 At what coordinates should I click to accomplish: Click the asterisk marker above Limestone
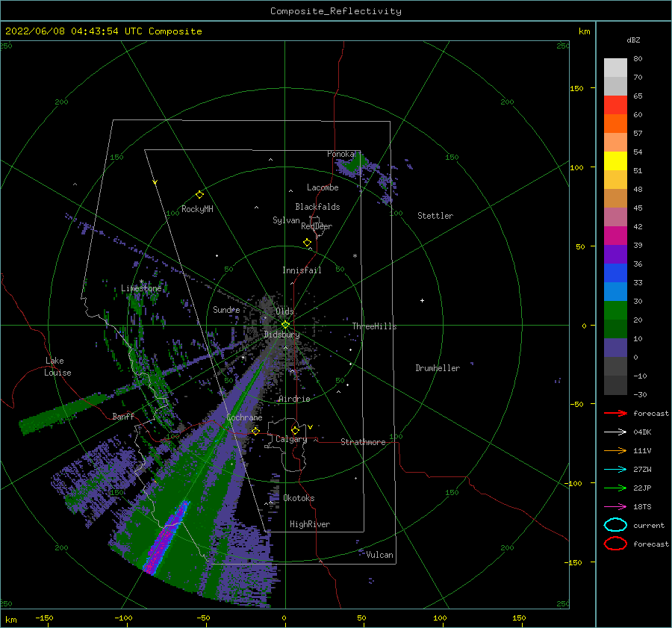coord(141,282)
